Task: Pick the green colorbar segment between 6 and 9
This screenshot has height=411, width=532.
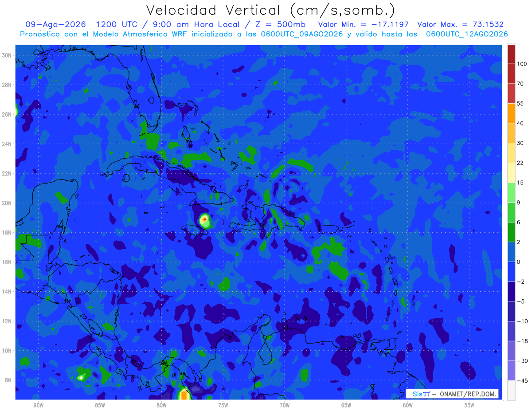Action: [x=511, y=212]
